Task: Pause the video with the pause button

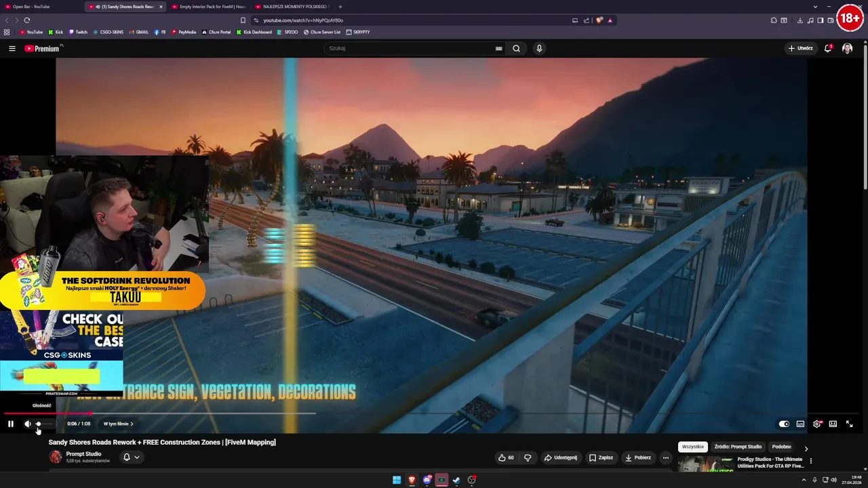Action: coord(11,424)
